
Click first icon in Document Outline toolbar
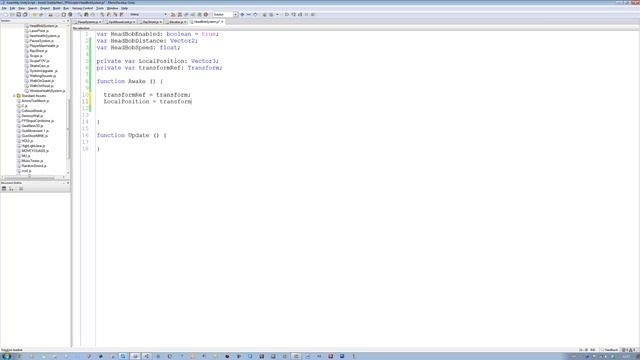click(x=4, y=189)
